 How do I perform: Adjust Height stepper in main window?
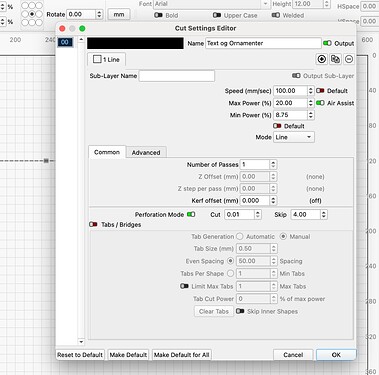tap(327, 4)
